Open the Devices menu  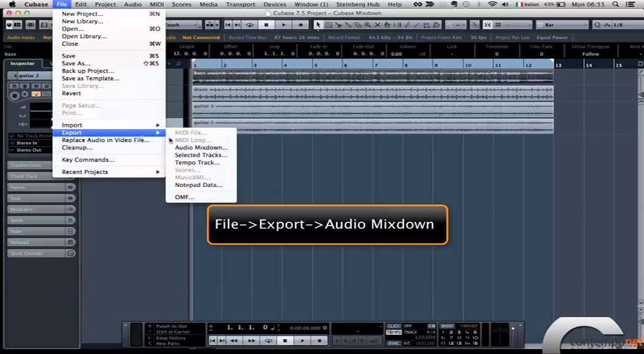point(275,4)
